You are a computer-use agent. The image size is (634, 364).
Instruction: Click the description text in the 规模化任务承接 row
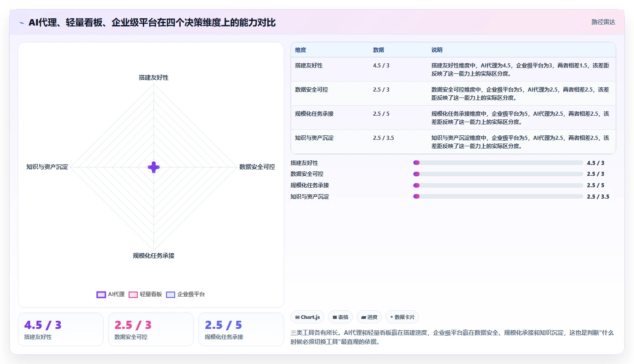[x=520, y=118]
